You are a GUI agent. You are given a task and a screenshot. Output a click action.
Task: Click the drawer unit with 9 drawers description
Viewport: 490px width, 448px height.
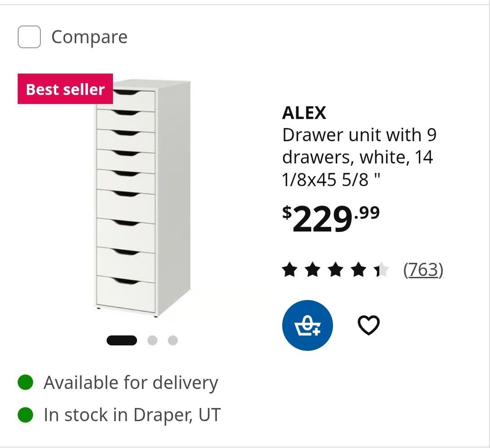(359, 157)
